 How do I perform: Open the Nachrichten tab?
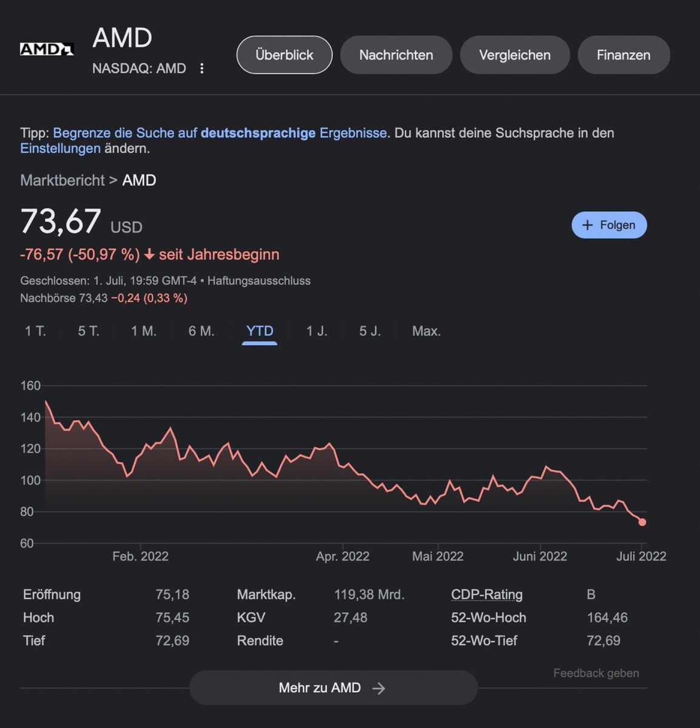pos(396,55)
